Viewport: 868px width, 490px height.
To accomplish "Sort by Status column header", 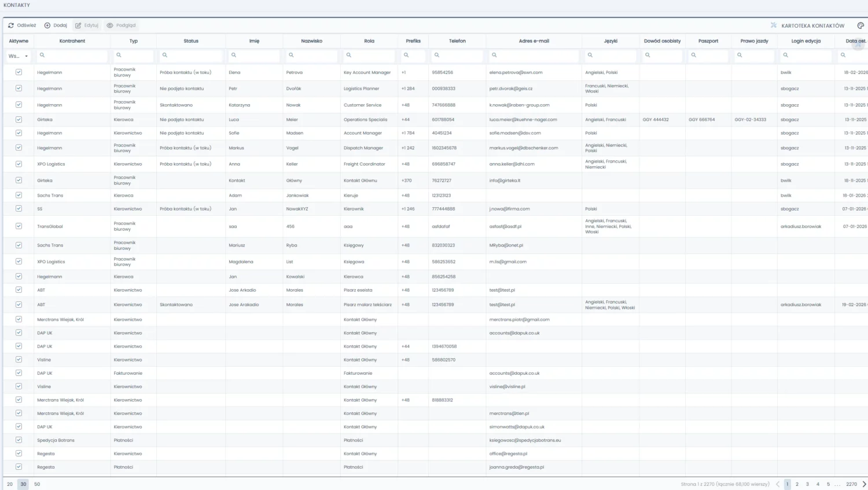I will (x=191, y=41).
